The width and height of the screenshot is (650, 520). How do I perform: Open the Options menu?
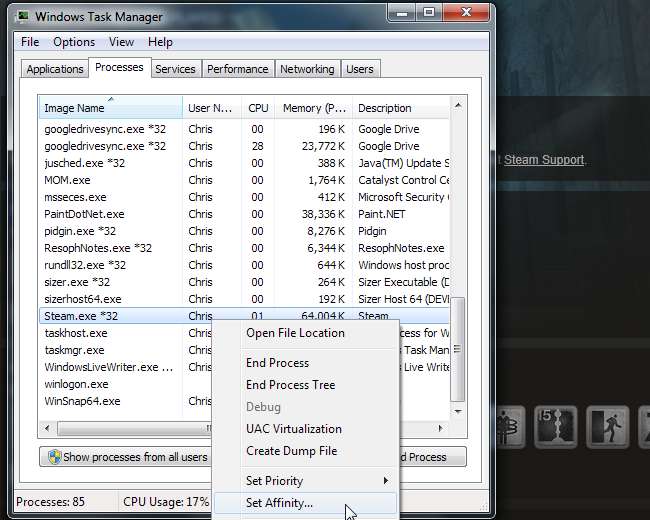(74, 42)
